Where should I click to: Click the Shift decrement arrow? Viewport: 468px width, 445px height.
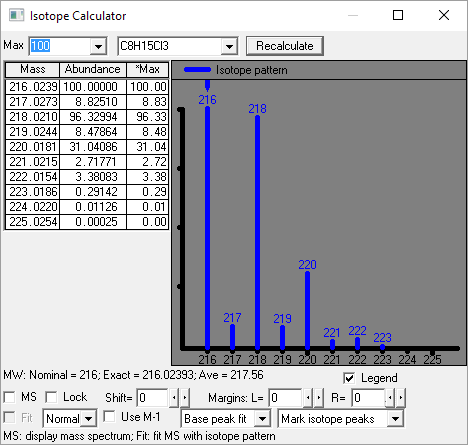tap(174, 397)
